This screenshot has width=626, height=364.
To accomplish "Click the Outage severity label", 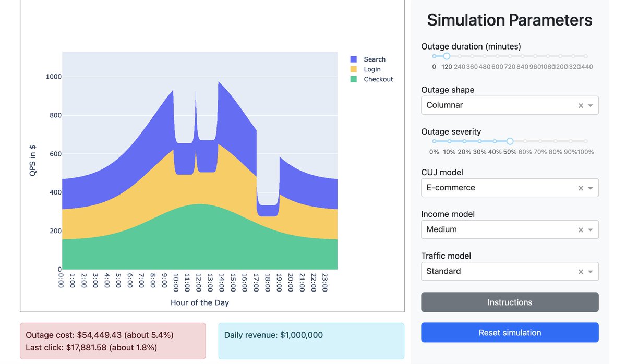I will [451, 132].
